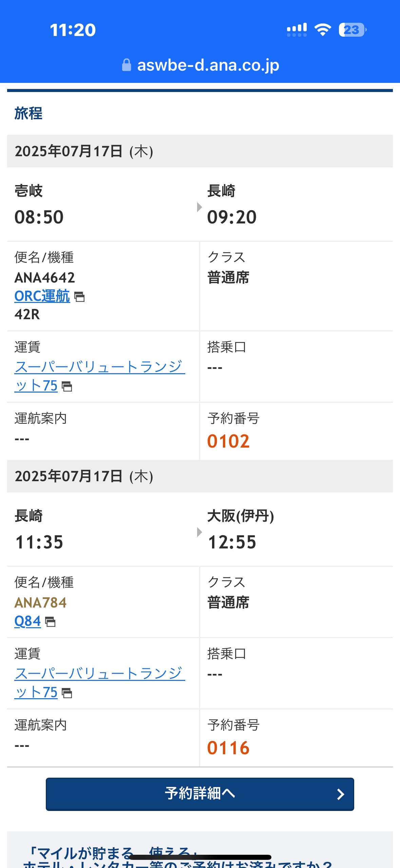Tap flight number ANA784
This screenshot has height=868, width=400.
(x=40, y=603)
